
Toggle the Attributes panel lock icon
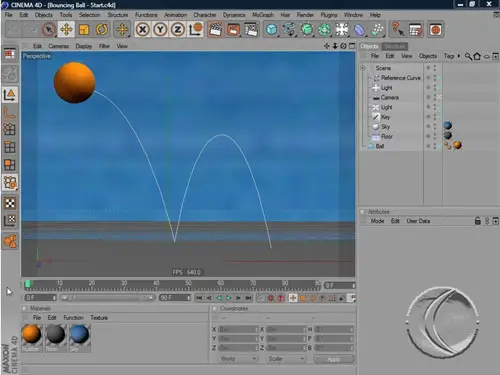pyautogui.click(x=478, y=221)
